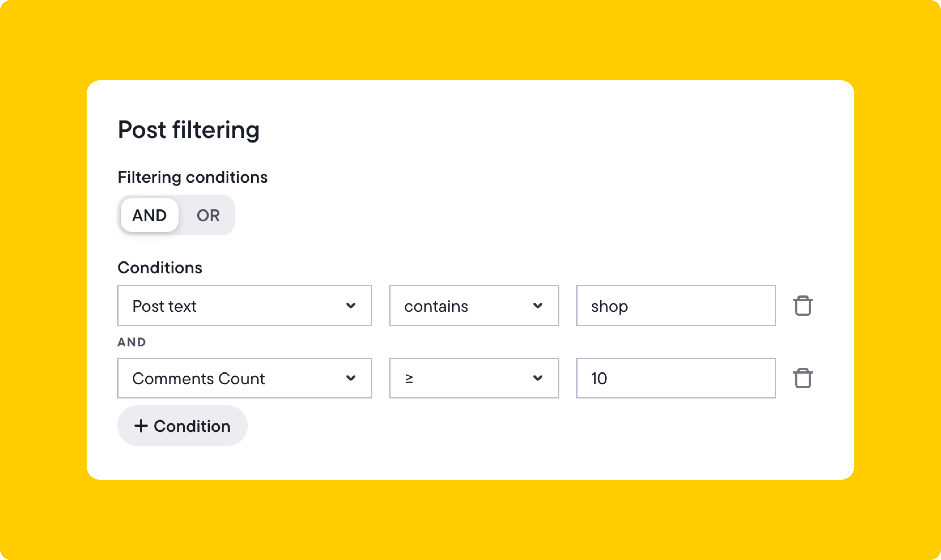Open the contains operator dropdown
Image resolution: width=941 pixels, height=560 pixels.
(474, 306)
